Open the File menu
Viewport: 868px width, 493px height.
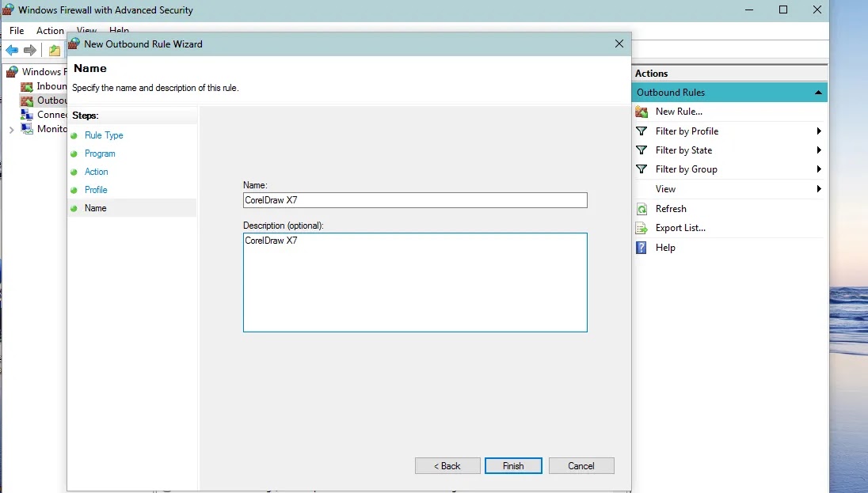pos(16,30)
